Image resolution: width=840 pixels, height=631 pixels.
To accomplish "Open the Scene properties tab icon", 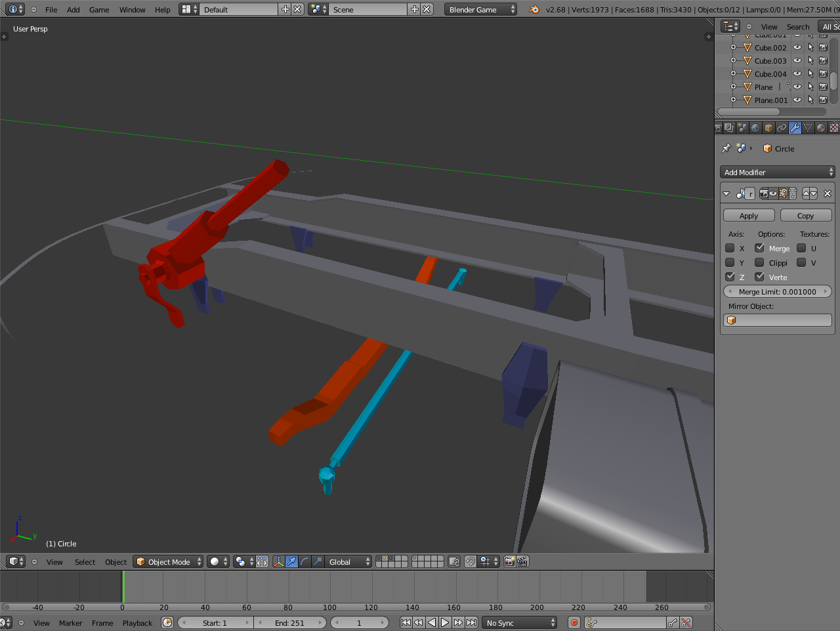I will 742,128.
